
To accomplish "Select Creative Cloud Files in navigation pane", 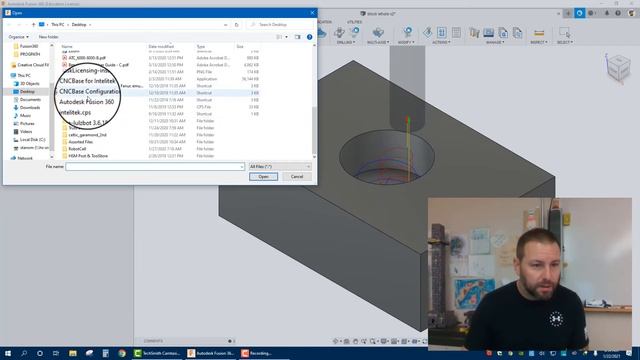I will [30, 65].
